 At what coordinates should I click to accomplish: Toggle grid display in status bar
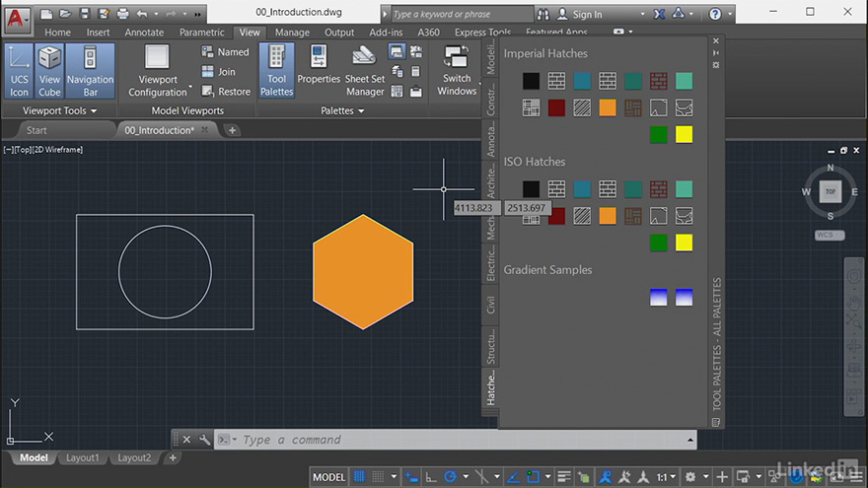[360, 477]
